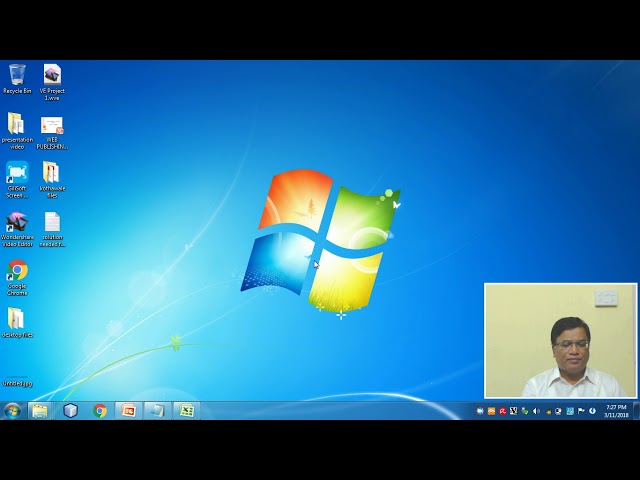Click the screen recorder tray icon
This screenshot has width=640, height=480.
480,411
